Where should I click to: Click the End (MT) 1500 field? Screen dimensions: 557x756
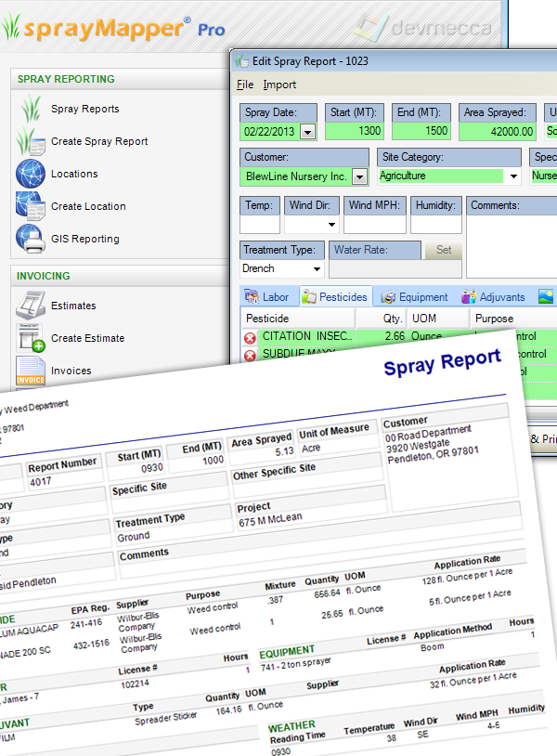click(x=421, y=131)
